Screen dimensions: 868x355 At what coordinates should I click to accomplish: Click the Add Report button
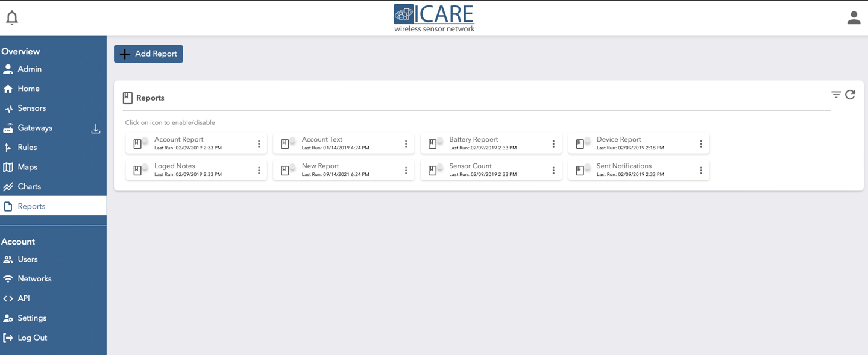pyautogui.click(x=148, y=54)
